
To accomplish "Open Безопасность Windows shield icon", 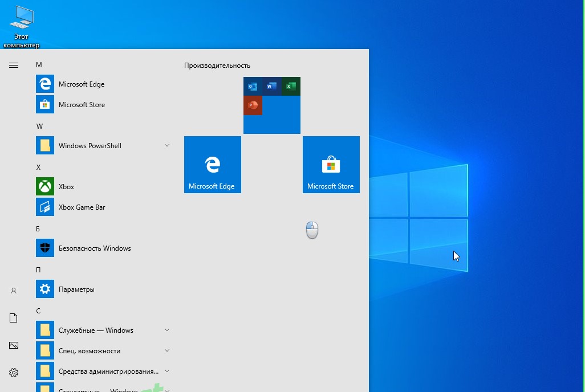I will (45, 248).
